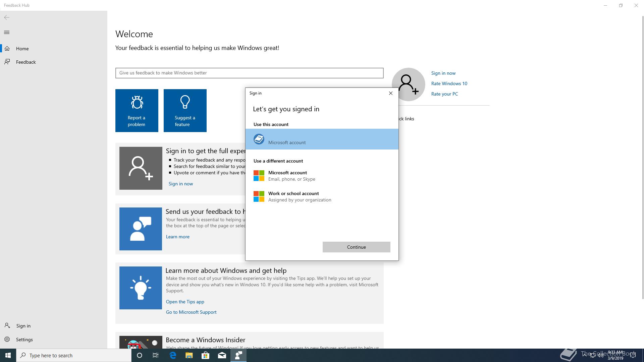
Task: Open the Tips app link
Action: pos(185,302)
